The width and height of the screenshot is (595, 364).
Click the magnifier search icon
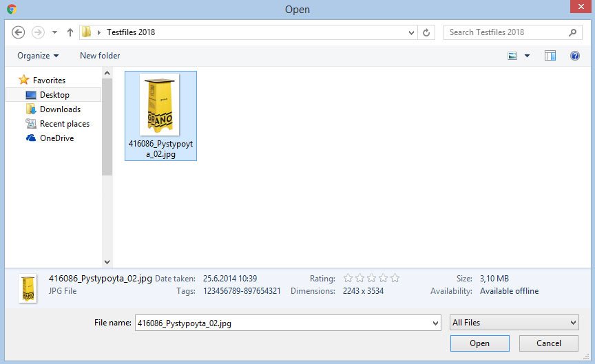(x=572, y=32)
